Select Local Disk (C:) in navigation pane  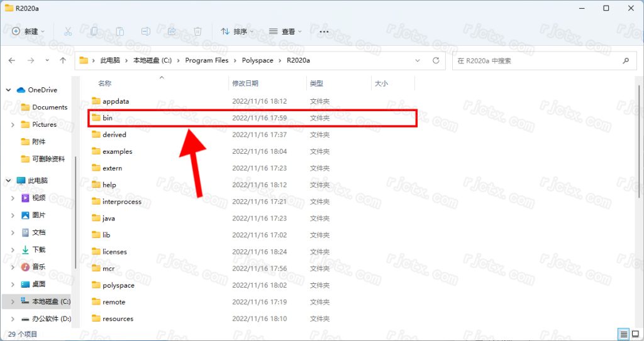(x=51, y=302)
